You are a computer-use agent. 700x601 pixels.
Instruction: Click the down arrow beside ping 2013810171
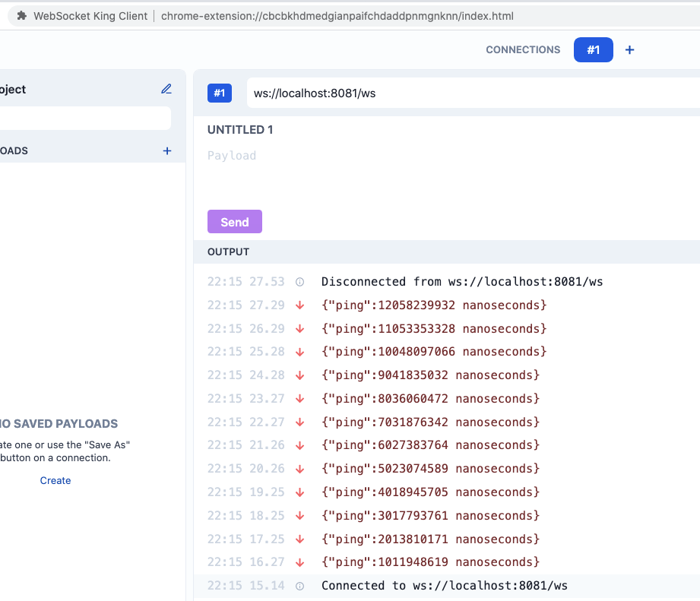(x=300, y=539)
